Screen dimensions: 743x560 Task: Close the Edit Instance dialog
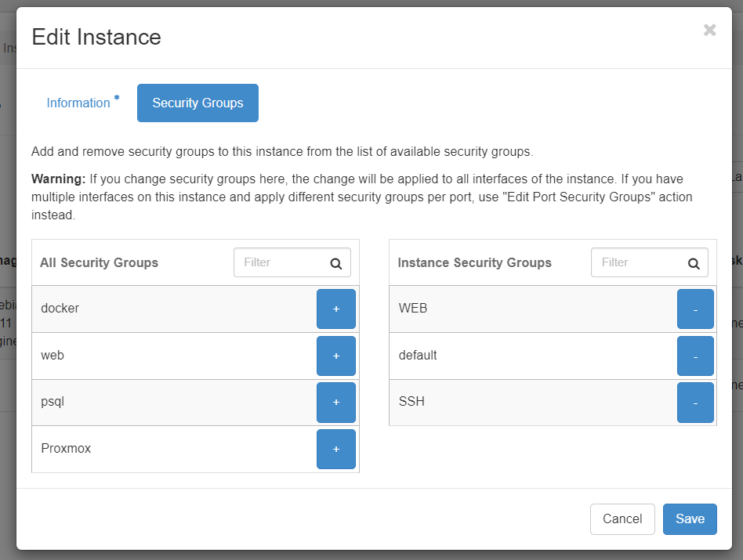pyautogui.click(x=709, y=31)
